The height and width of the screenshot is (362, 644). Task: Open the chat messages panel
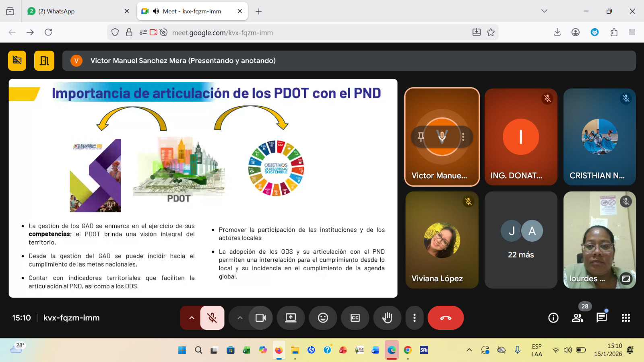click(x=602, y=318)
